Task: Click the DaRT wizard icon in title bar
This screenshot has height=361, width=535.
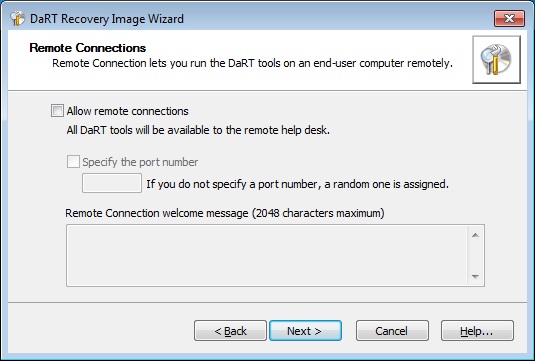Action: [x=17, y=18]
